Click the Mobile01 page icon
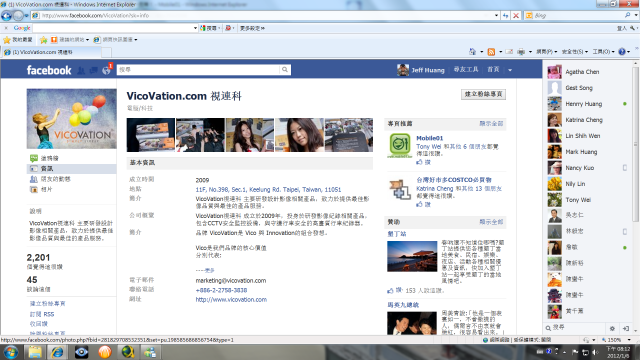Screen dimensions: 640x360 click(x=400, y=145)
